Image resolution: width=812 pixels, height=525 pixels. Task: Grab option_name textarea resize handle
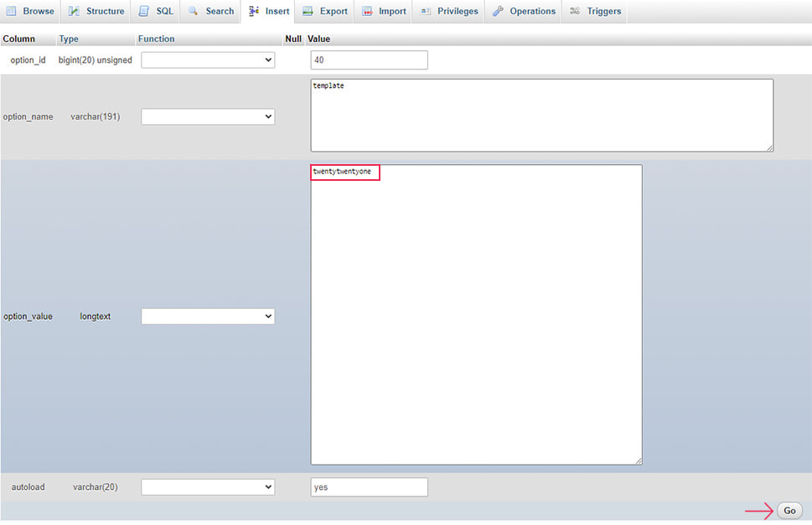pos(770,148)
